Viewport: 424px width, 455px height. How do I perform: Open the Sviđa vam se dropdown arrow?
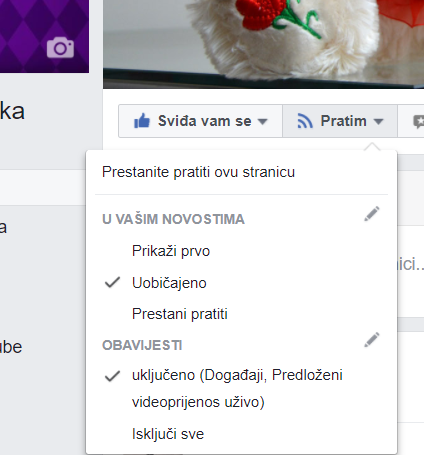tap(263, 121)
